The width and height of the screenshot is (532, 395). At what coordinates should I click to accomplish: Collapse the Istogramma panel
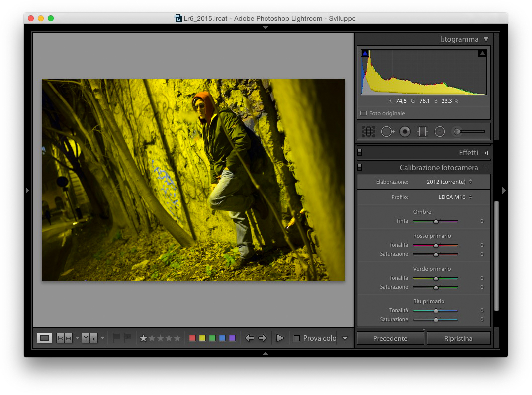point(486,39)
